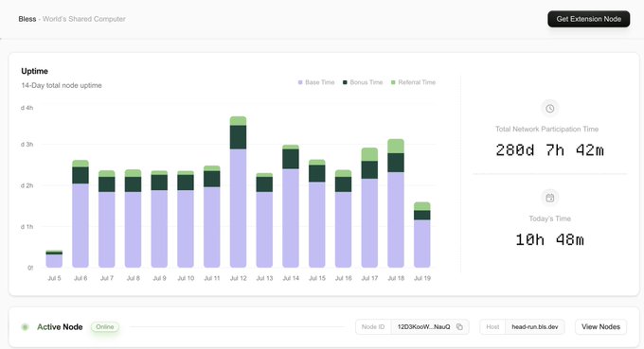Click the Node ID value 12D3KooW...NauQ
Image resolution: width=644 pixels, height=349 pixels.
coord(424,327)
